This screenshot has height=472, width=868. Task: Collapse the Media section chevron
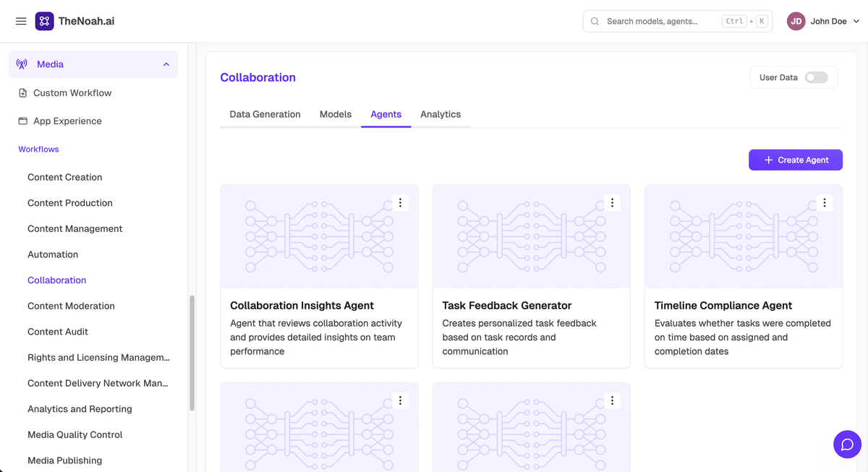pyautogui.click(x=166, y=64)
